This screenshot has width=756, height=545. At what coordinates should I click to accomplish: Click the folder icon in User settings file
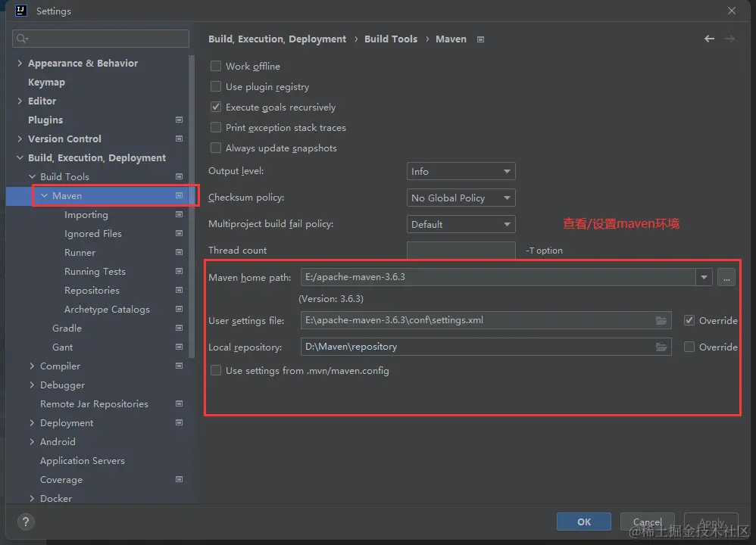pyautogui.click(x=661, y=320)
